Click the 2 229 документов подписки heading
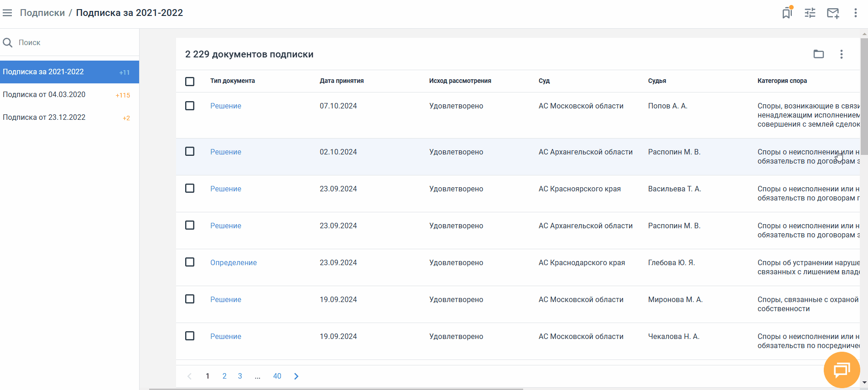The width and height of the screenshot is (868, 390). coord(249,54)
